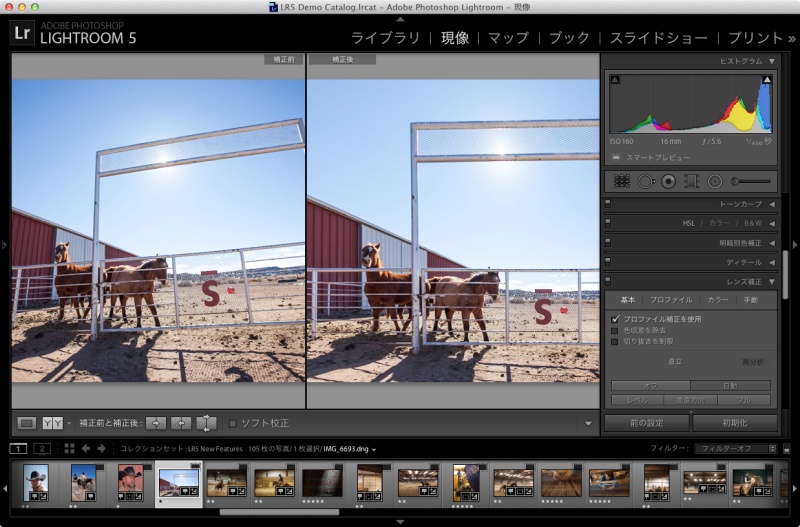Click Upright レベル button
The image size is (800, 527).
637,400
